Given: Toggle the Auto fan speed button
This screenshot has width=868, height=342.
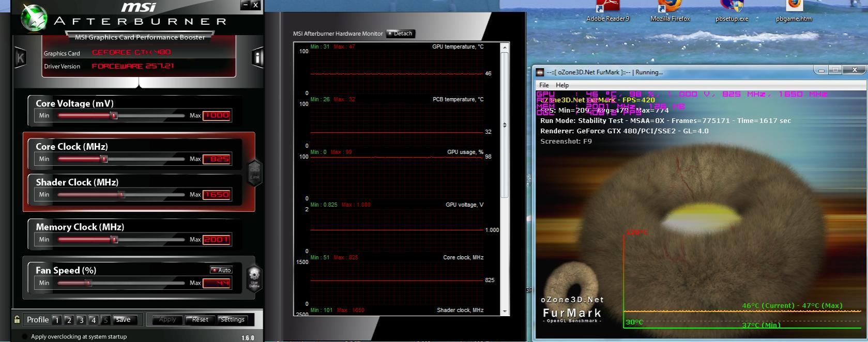Looking at the screenshot, I should pyautogui.click(x=221, y=270).
